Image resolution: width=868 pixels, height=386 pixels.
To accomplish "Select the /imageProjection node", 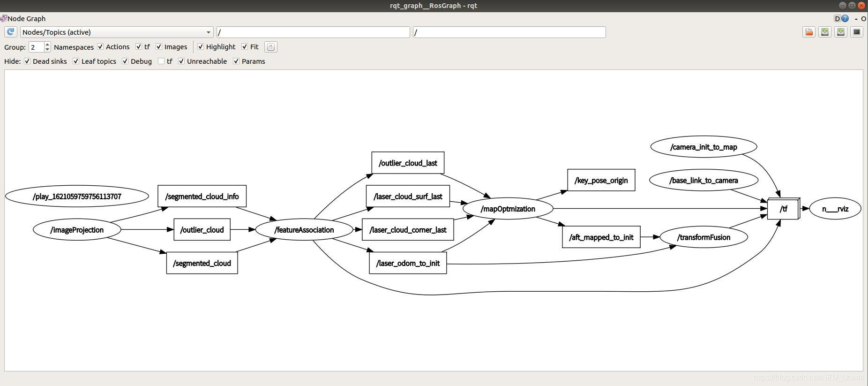I will [77, 230].
